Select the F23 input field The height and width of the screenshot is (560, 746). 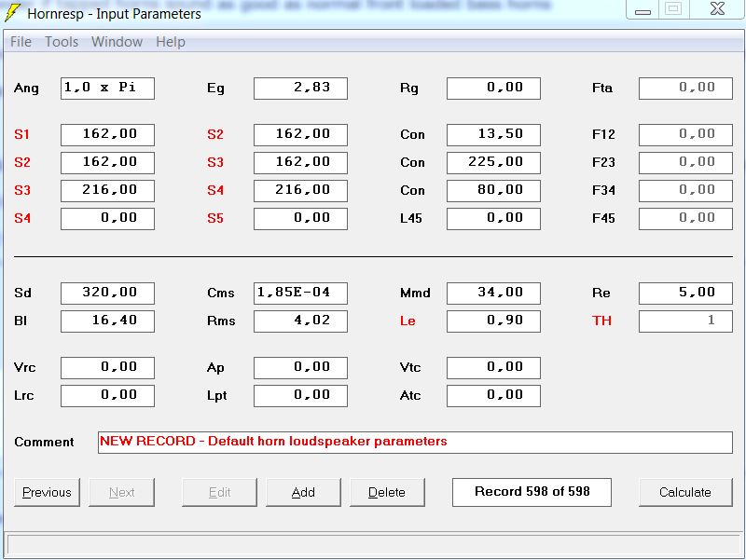pos(685,163)
